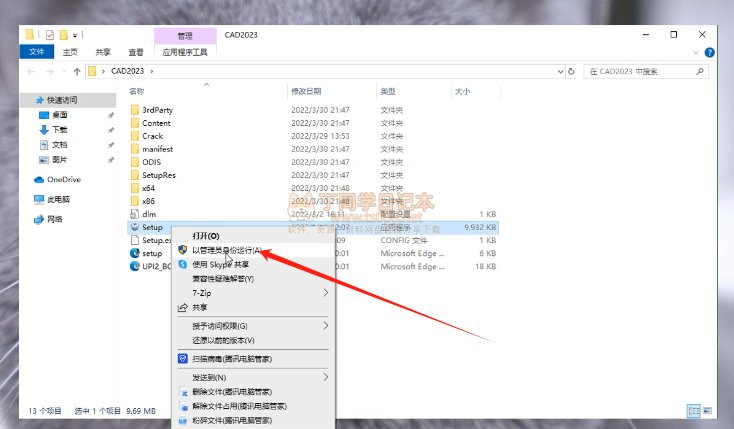Switch to details view layout
This screenshot has width=734, height=429.
coord(693,411)
